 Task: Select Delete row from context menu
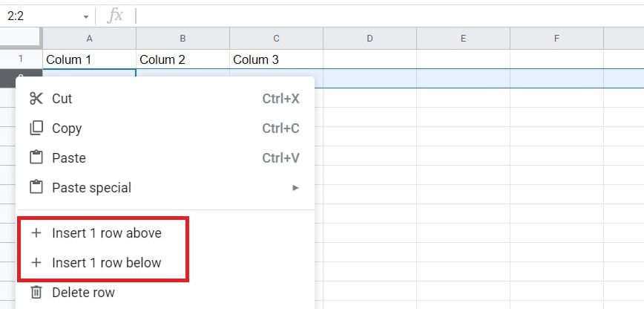[83, 293]
